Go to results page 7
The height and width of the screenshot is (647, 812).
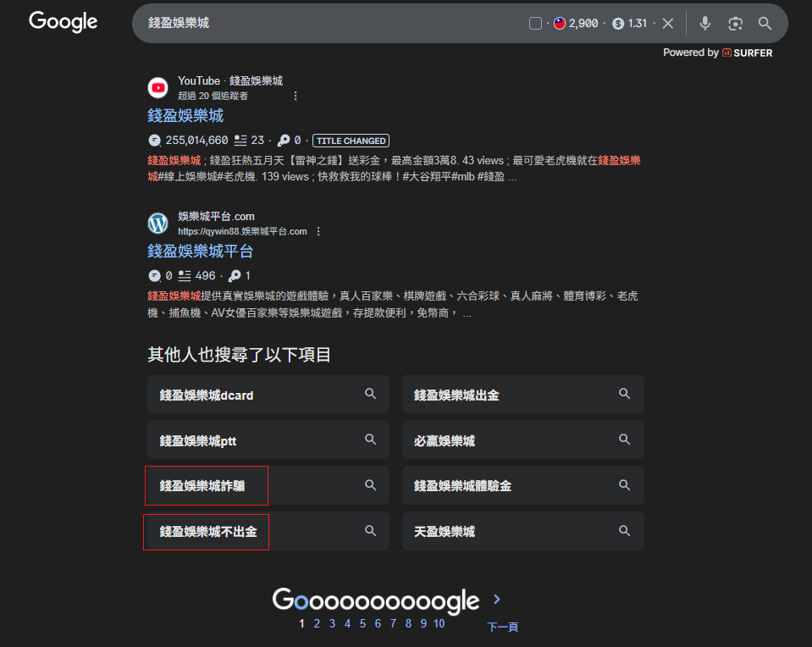pos(393,623)
